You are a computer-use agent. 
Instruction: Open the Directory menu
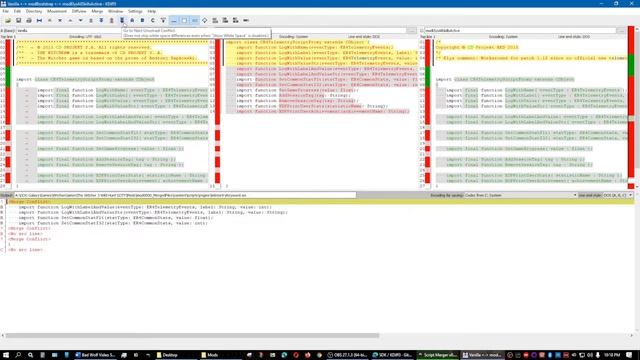[34, 11]
